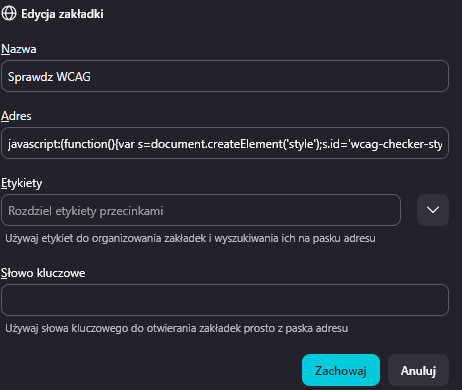Viewport: 462px width, 390px height.
Task: Place cursor after 'Sprawdz WCAG' text
Action: pos(91,77)
